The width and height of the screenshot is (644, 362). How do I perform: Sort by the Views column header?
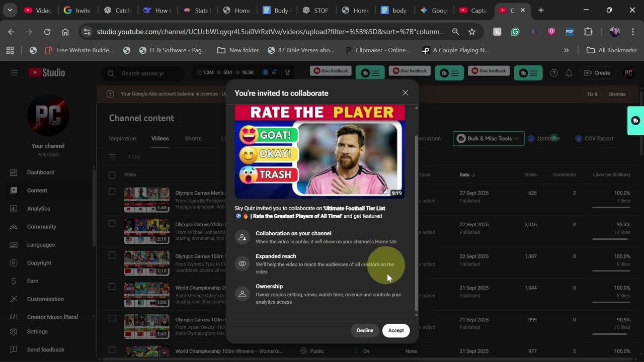(x=530, y=175)
